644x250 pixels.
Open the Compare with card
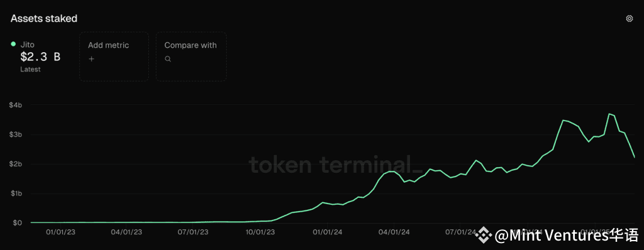click(191, 57)
